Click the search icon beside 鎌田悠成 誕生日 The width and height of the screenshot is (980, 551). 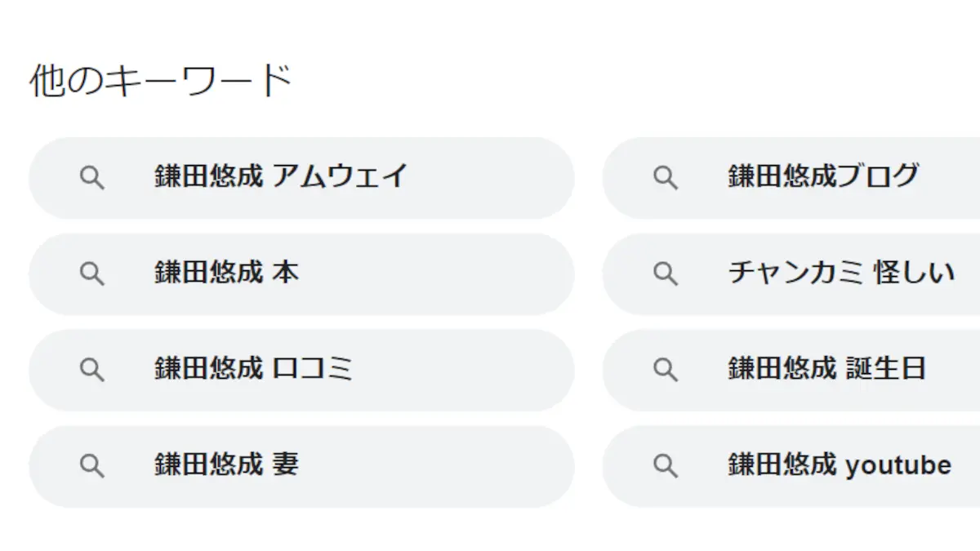pyautogui.click(x=666, y=371)
